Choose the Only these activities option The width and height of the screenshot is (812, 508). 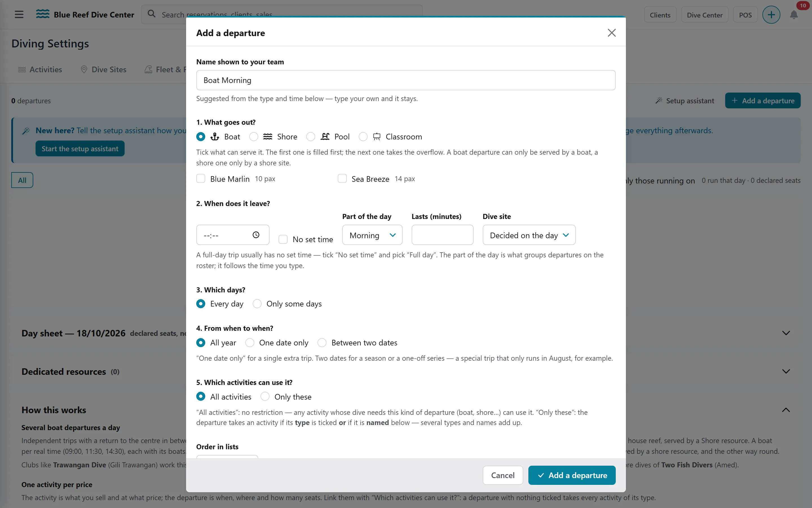(265, 397)
